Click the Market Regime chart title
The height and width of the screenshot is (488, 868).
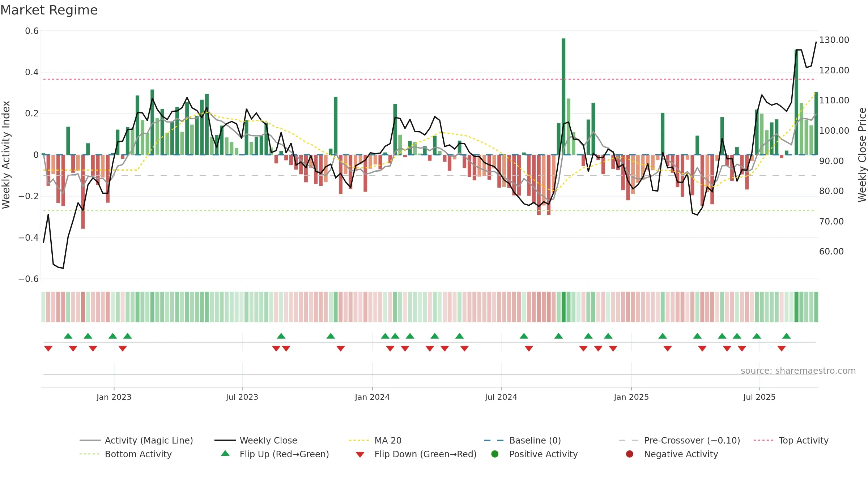pos(49,10)
